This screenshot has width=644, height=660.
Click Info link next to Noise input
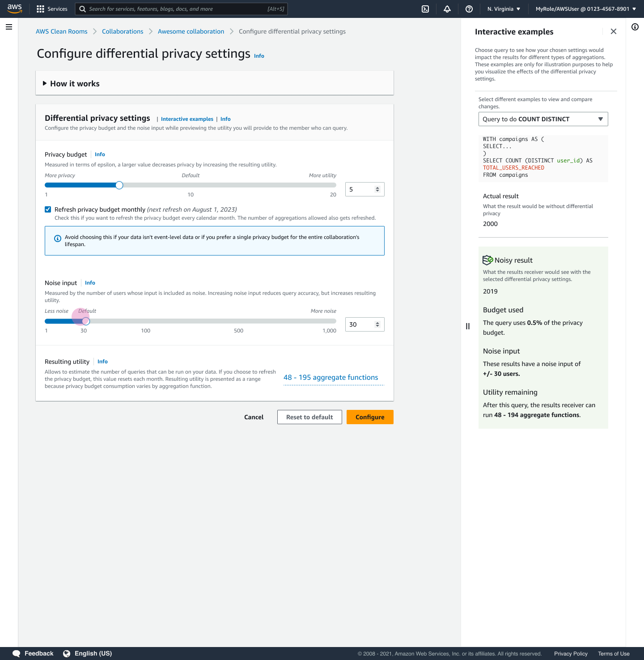coord(90,283)
